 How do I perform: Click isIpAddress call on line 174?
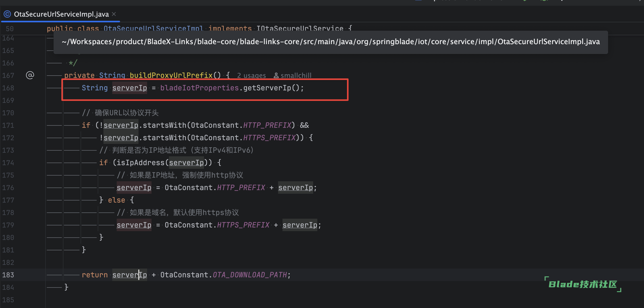tap(140, 163)
